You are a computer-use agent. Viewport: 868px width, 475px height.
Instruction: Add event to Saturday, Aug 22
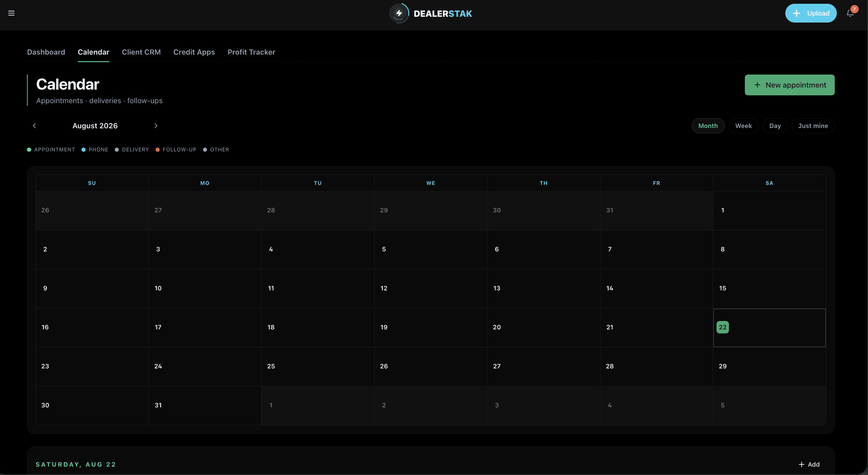click(x=809, y=464)
